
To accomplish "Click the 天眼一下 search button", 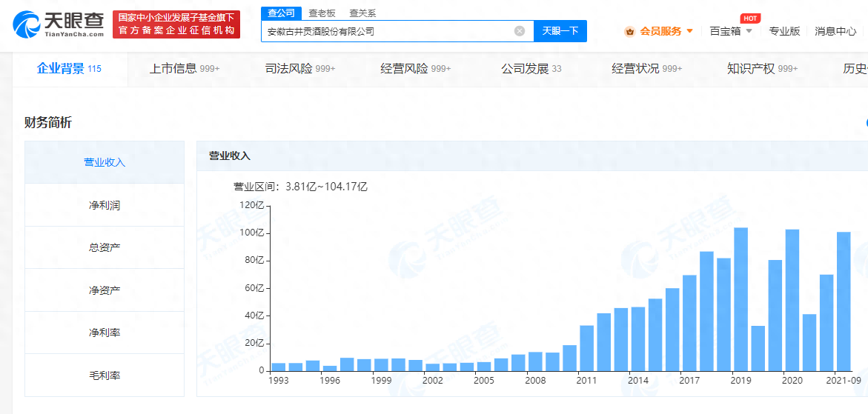I will click(560, 31).
